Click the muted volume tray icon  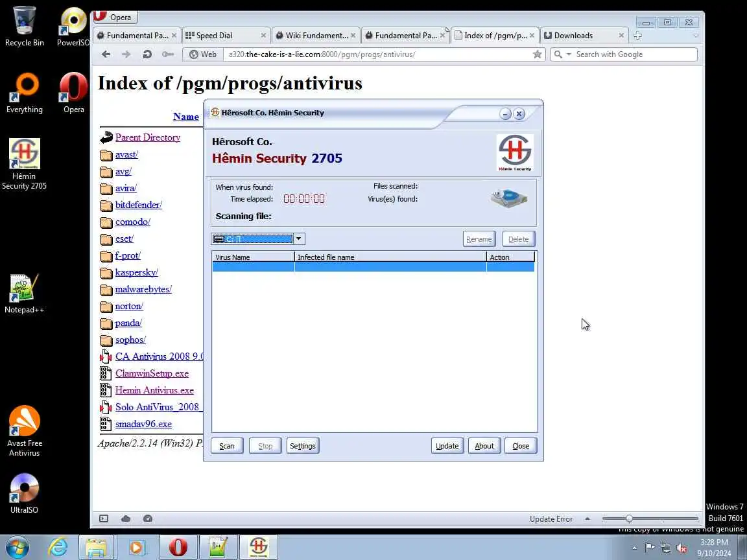[x=682, y=548]
